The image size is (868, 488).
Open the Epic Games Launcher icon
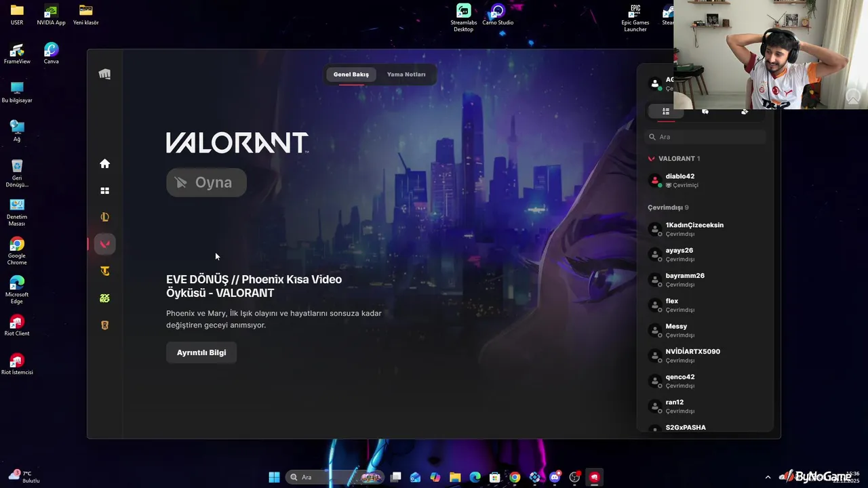coord(635,18)
